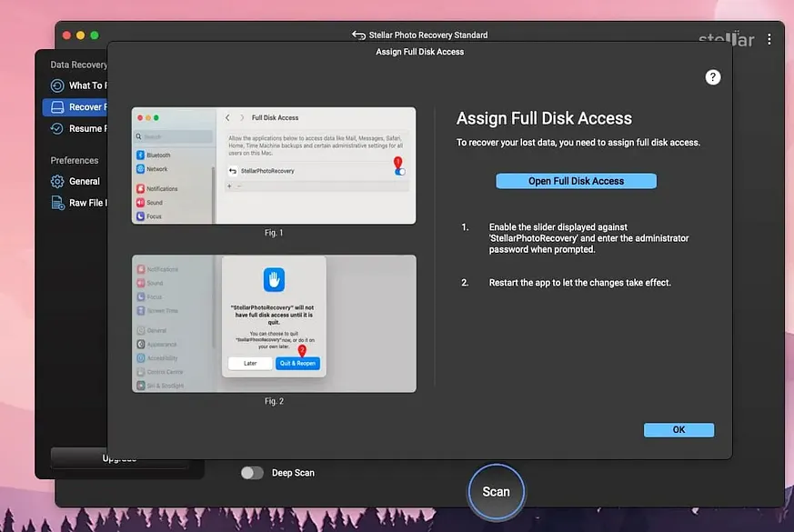794x532 pixels.
Task: Select the Recover From drive icon
Action: [x=57, y=106]
